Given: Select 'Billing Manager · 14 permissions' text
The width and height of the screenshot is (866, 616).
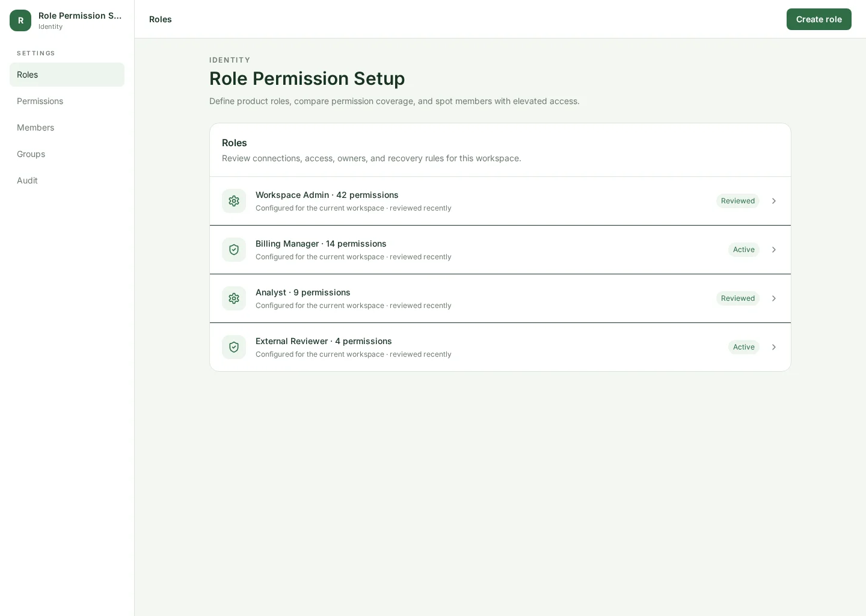Looking at the screenshot, I should click(x=321, y=244).
